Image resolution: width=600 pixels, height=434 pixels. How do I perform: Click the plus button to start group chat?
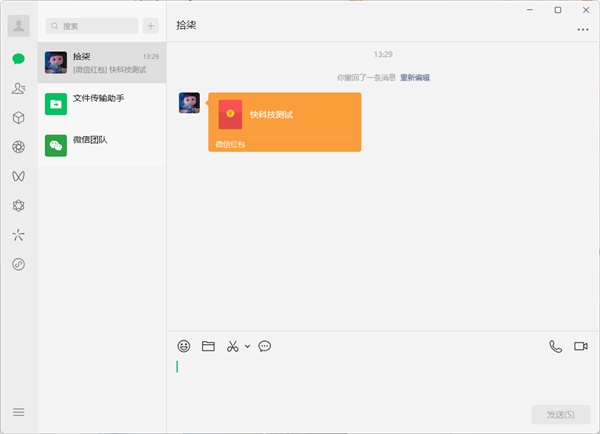tap(151, 26)
